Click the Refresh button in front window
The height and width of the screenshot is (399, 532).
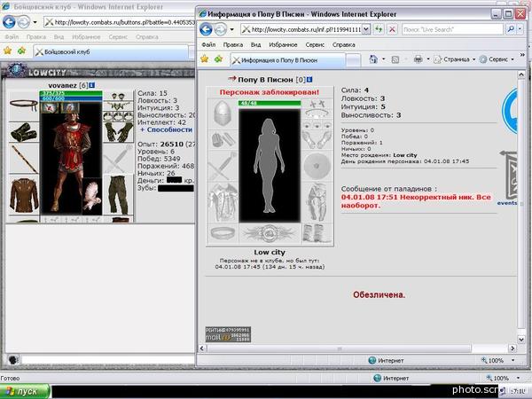click(x=379, y=29)
